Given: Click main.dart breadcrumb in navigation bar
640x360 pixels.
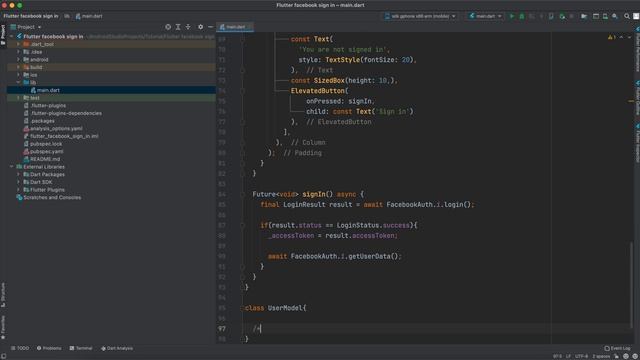Looking at the screenshot, I should (x=89, y=16).
